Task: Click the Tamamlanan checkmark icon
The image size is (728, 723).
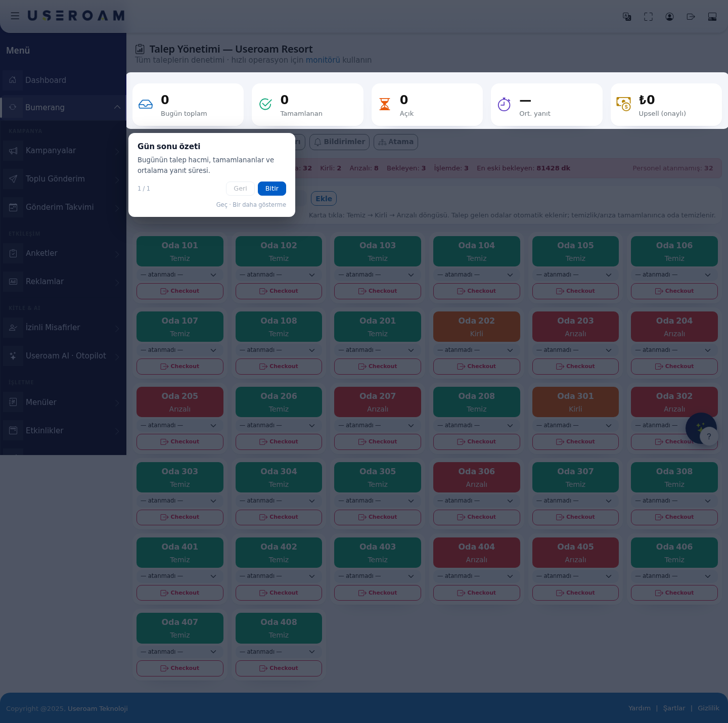Action: pos(265,104)
